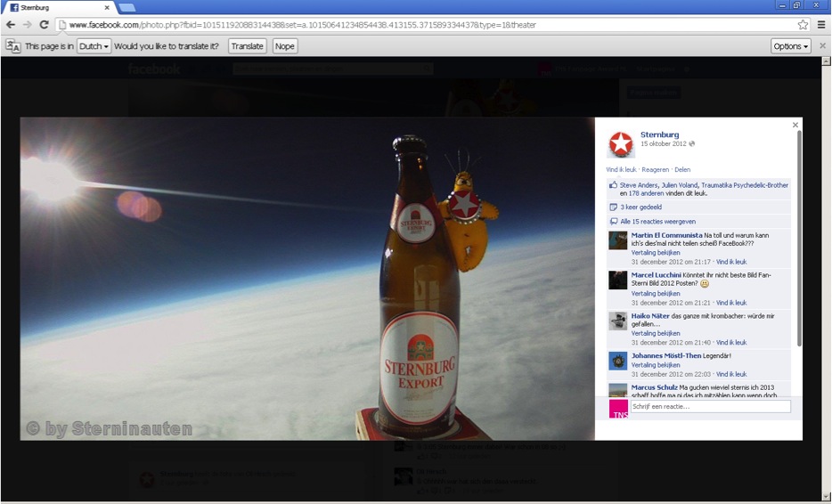Show the '178 anderen' likers list

pos(647,193)
